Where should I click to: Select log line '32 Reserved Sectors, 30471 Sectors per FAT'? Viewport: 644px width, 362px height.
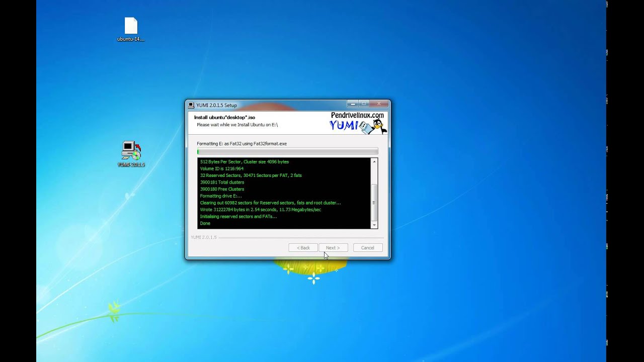[x=251, y=175]
